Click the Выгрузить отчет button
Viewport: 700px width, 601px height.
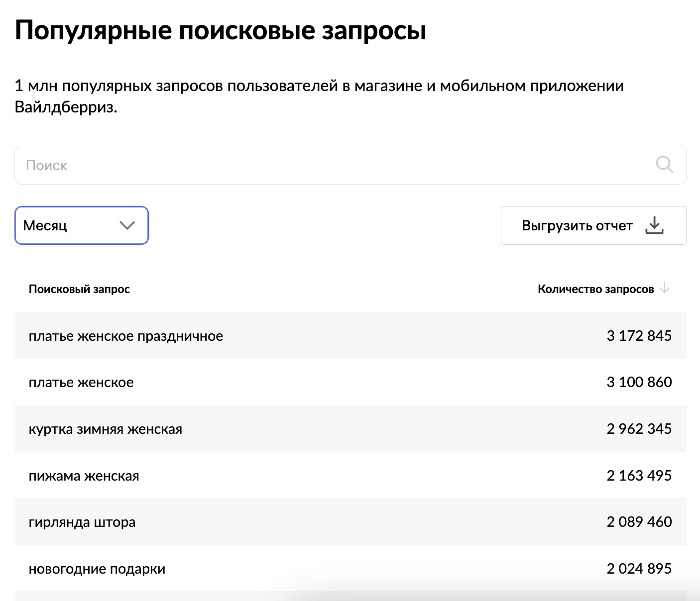[x=593, y=225]
